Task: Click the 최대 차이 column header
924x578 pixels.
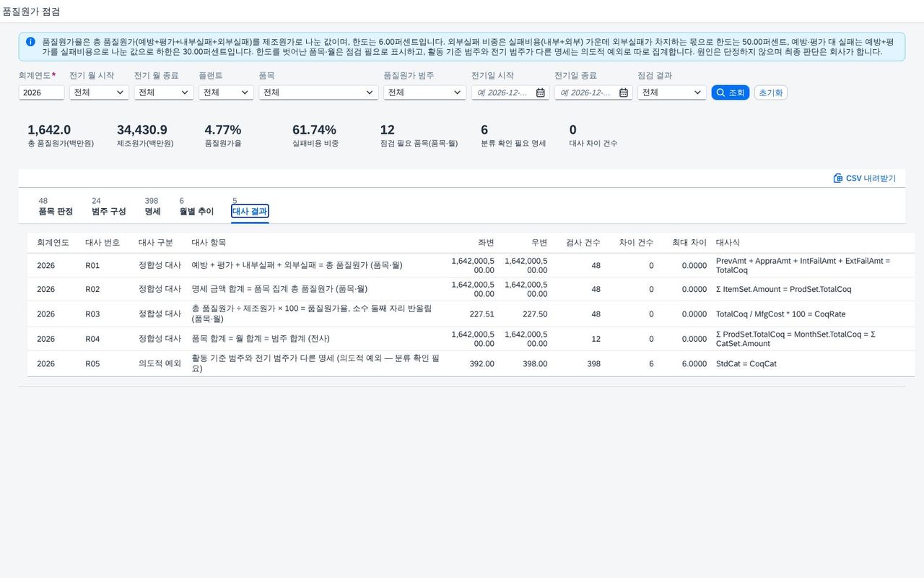Action: (x=689, y=243)
